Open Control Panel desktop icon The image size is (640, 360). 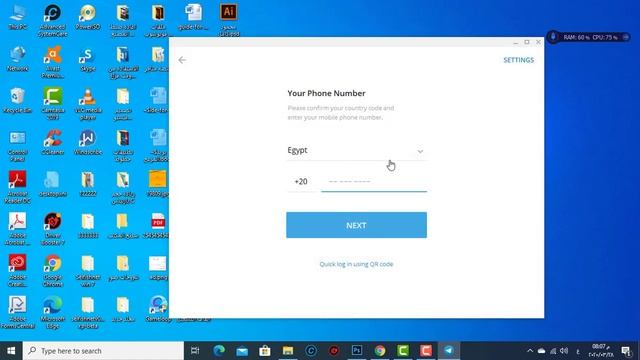click(x=18, y=146)
